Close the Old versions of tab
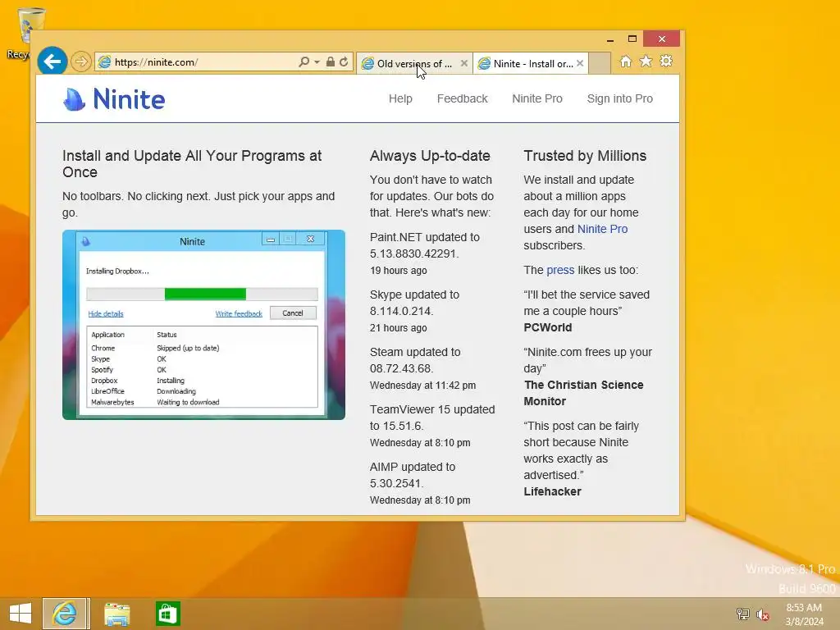The height and width of the screenshot is (630, 840). (464, 63)
